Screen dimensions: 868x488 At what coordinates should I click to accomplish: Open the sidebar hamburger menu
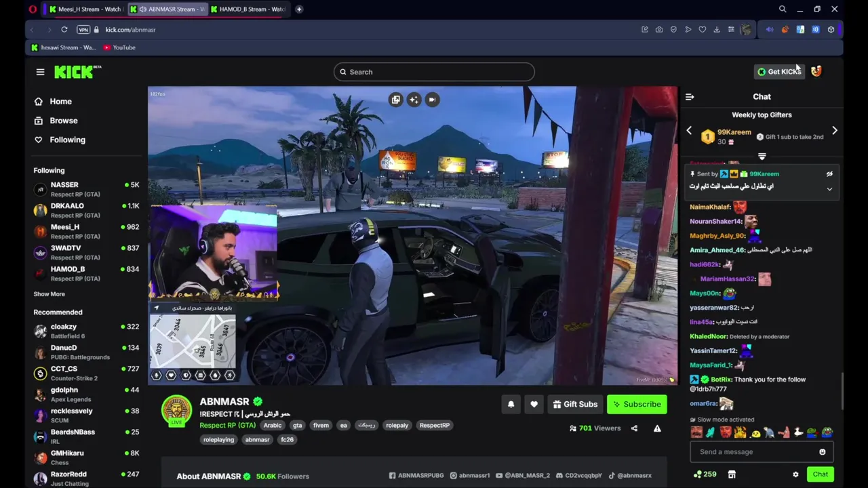pos(40,72)
